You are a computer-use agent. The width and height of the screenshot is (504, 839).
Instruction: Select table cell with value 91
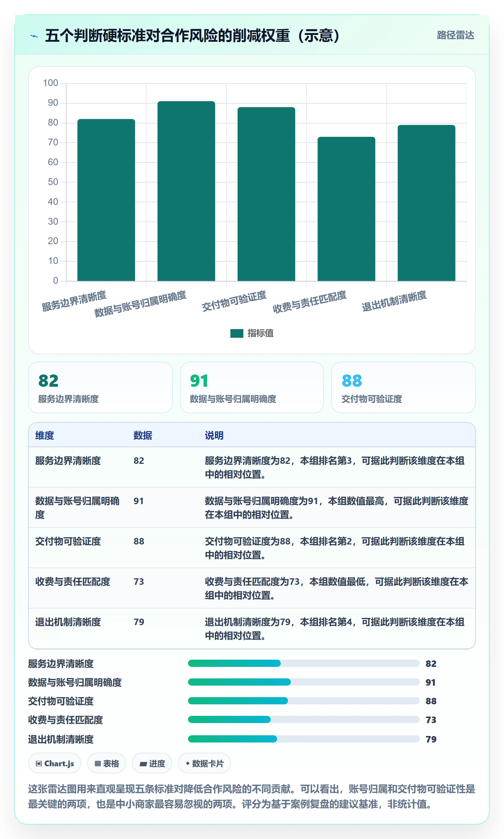tap(139, 501)
